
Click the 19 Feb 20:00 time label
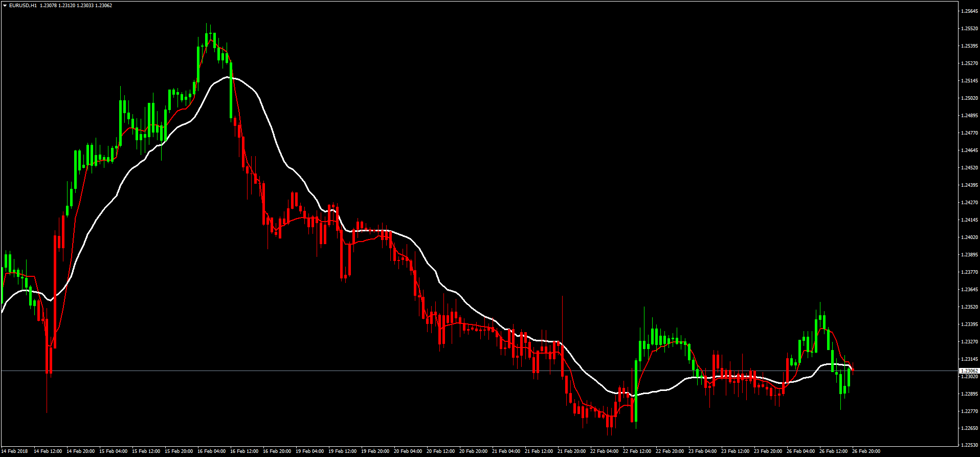[x=375, y=451]
